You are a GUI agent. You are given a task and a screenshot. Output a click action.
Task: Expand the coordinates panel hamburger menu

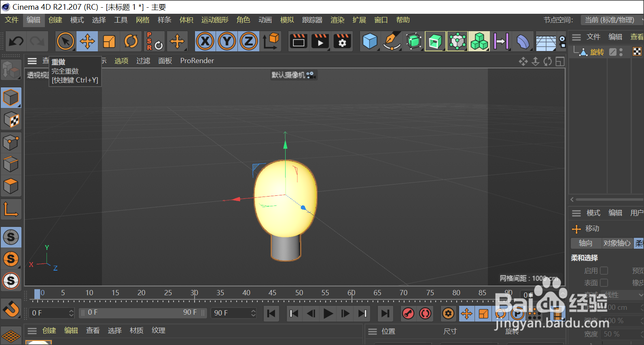pos(373,332)
